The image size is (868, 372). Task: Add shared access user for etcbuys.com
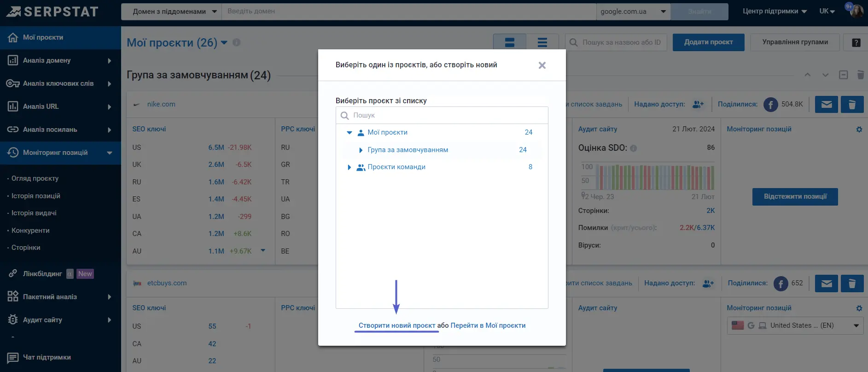[x=708, y=283]
